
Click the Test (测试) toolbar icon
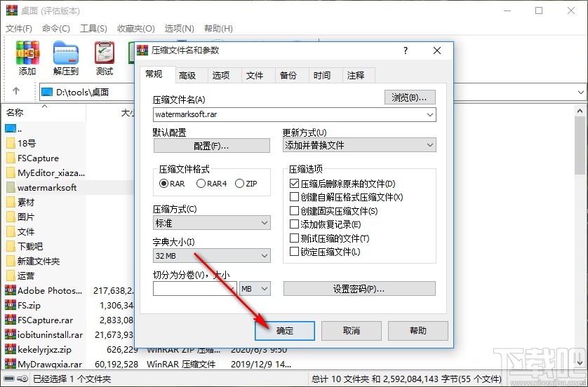tap(105, 53)
